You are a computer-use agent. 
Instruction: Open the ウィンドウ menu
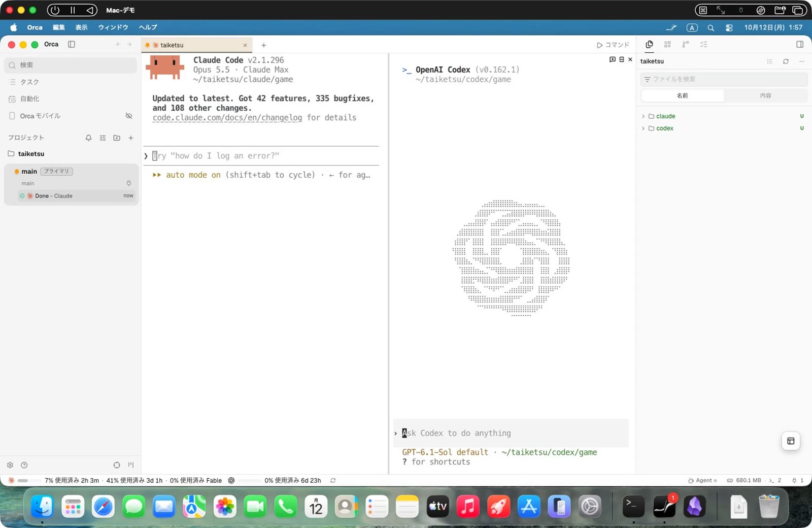(113, 27)
